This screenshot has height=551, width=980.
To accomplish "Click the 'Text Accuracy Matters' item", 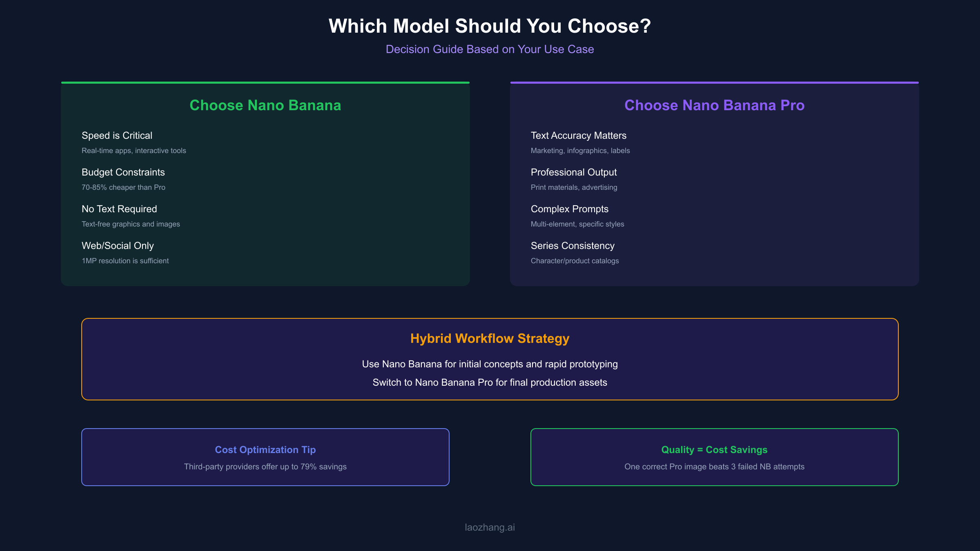I will 578,136.
